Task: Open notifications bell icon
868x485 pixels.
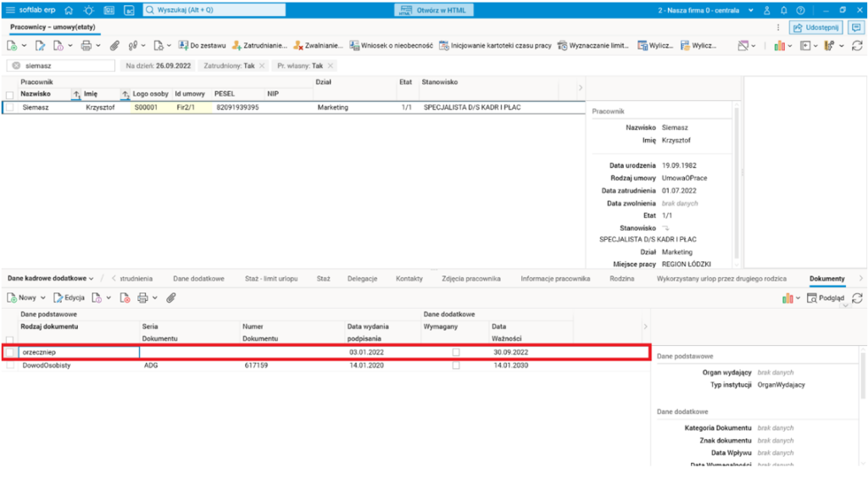Action: tap(784, 10)
